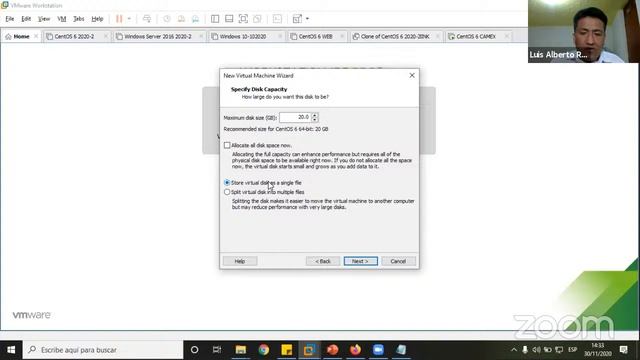
Task: Close the Windows Server 2016 2020-2 tab
Action: 201,36
